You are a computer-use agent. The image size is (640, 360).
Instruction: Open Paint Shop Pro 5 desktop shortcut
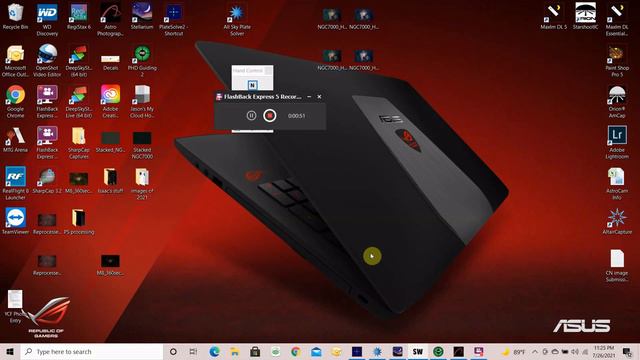click(617, 60)
